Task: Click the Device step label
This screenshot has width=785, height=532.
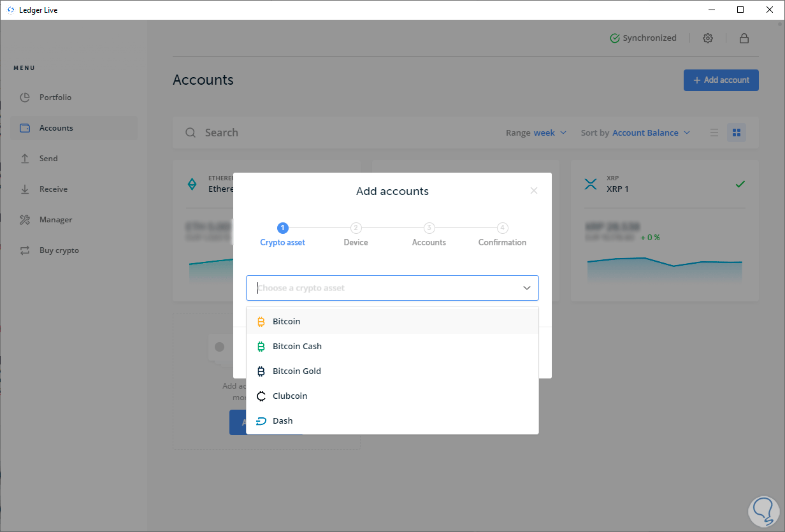Action: pos(356,242)
